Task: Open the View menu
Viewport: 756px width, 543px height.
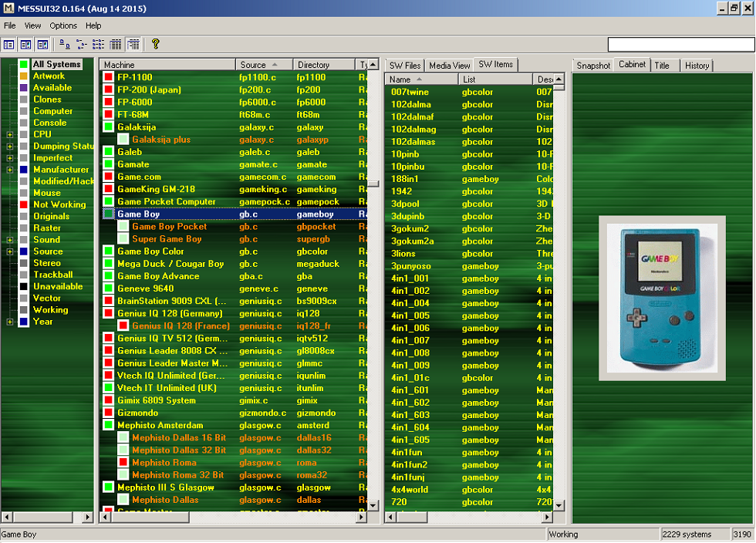Action: tap(32, 25)
